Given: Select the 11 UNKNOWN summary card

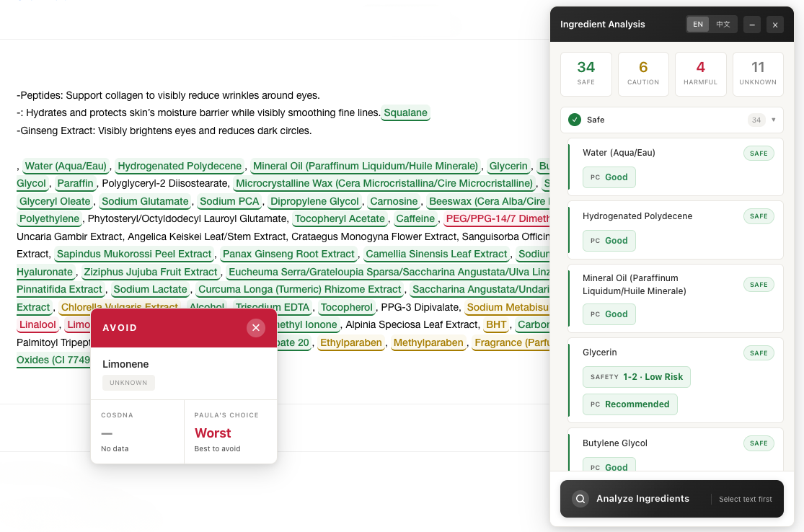Looking at the screenshot, I should (x=758, y=74).
